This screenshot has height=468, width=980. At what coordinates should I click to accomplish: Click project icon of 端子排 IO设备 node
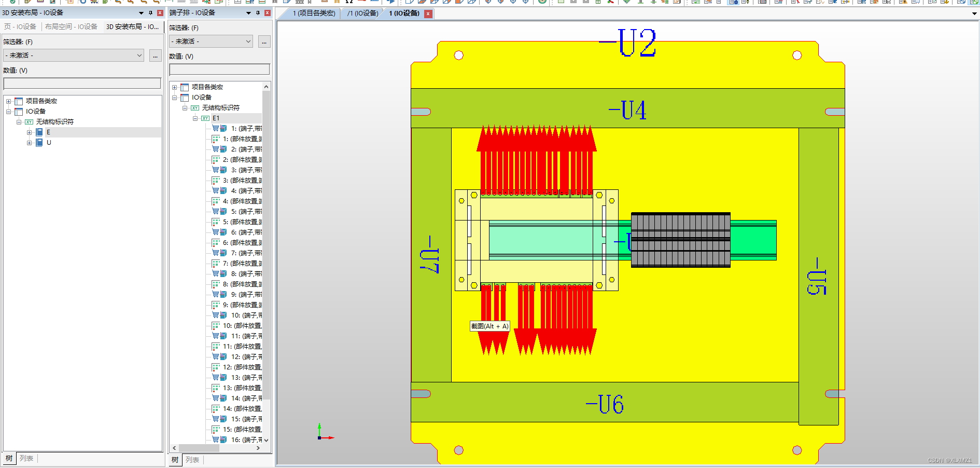(185, 98)
